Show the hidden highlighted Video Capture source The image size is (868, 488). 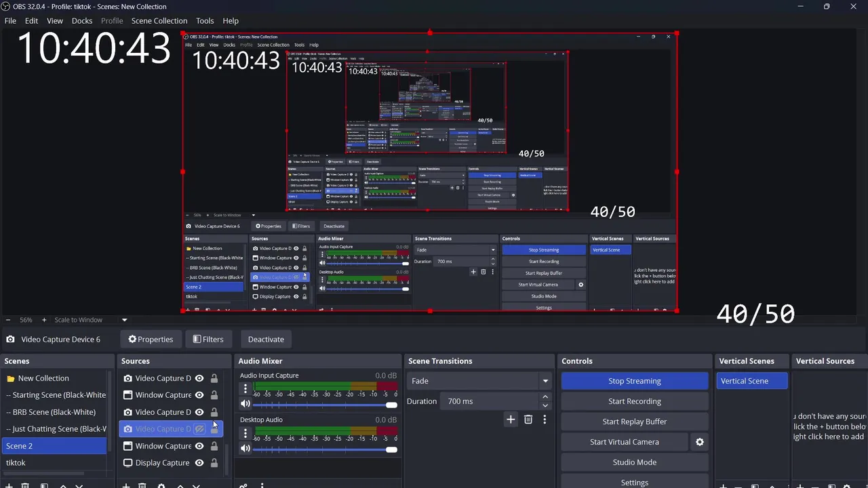tap(199, 429)
